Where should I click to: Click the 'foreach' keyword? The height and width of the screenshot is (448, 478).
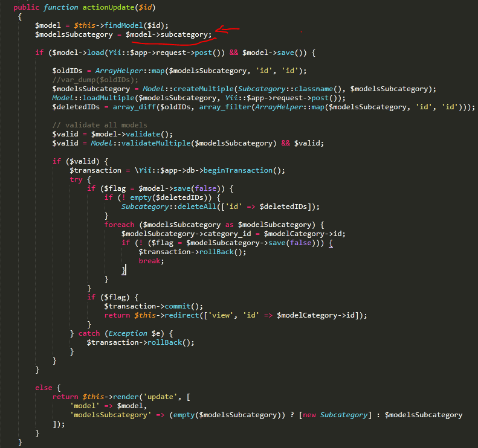[x=119, y=225]
